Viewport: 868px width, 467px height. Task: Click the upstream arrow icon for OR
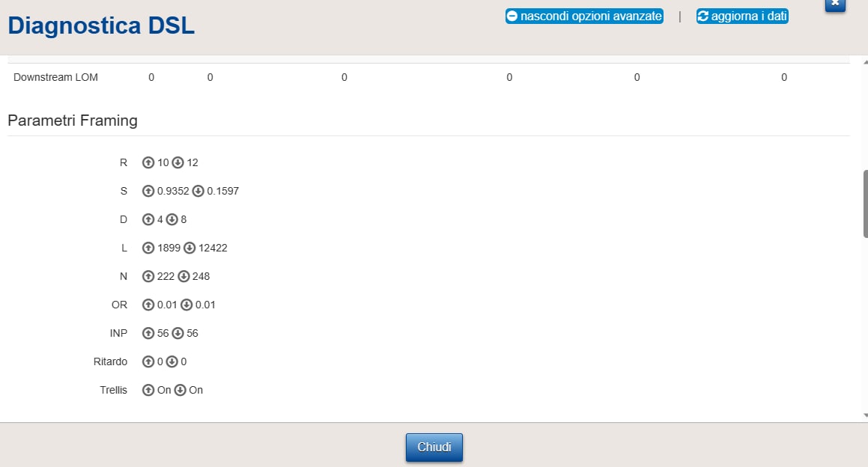point(148,305)
